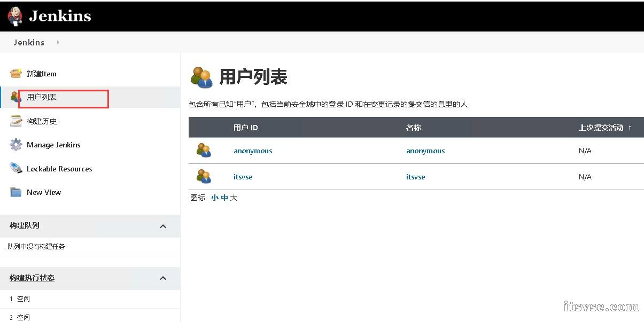Click the Manage Jenkins gear icon
Image resolution: width=644 pixels, height=322 pixels.
16,145
